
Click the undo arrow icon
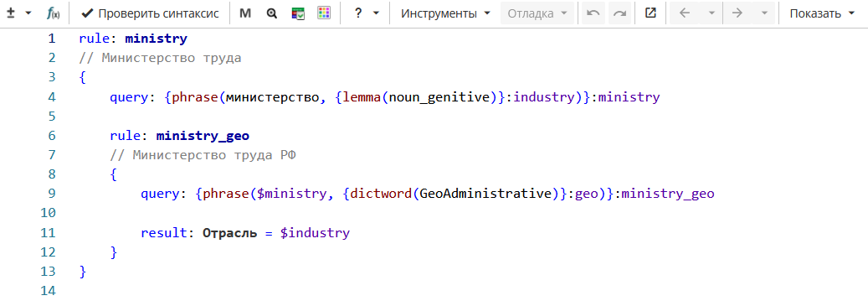click(593, 13)
